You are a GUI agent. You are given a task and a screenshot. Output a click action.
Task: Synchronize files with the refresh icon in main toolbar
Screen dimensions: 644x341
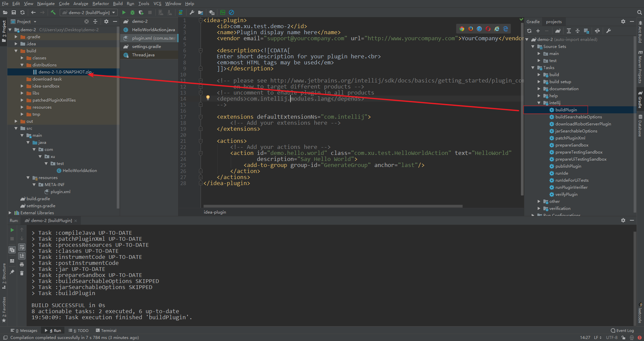[22, 12]
